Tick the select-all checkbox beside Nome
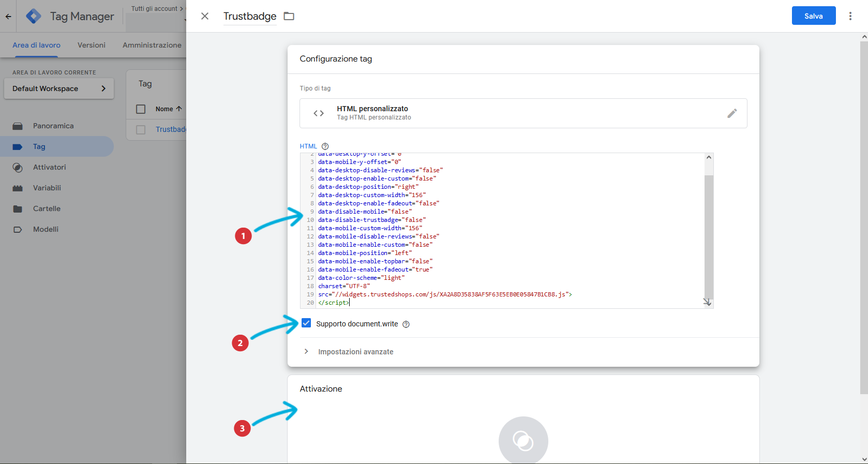This screenshot has height=464, width=868. tap(141, 109)
